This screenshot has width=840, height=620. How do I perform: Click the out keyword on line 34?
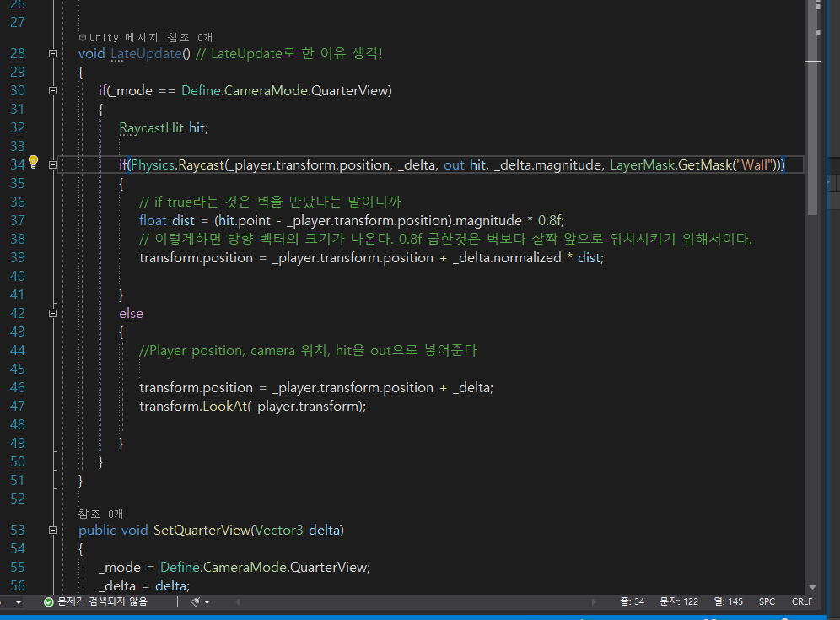point(454,165)
